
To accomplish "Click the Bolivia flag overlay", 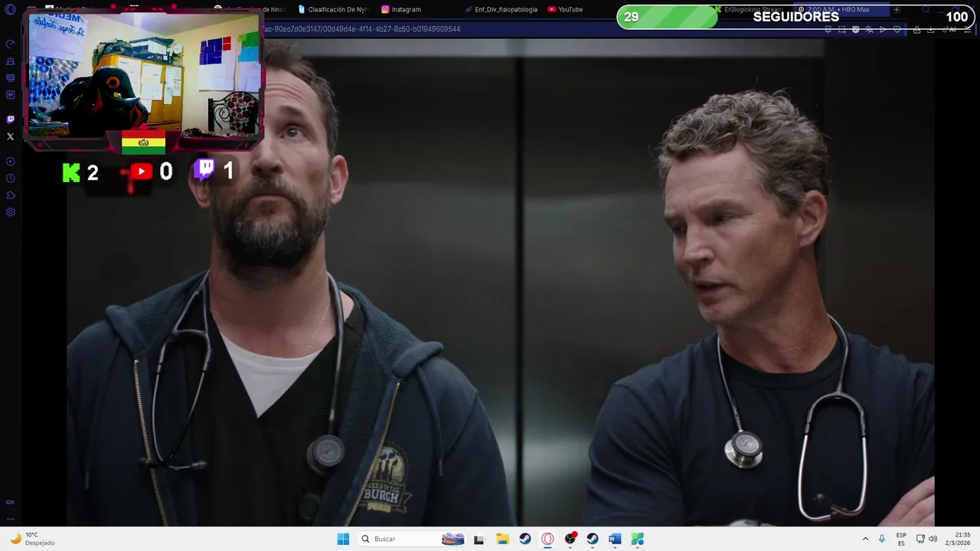I will tap(143, 142).
